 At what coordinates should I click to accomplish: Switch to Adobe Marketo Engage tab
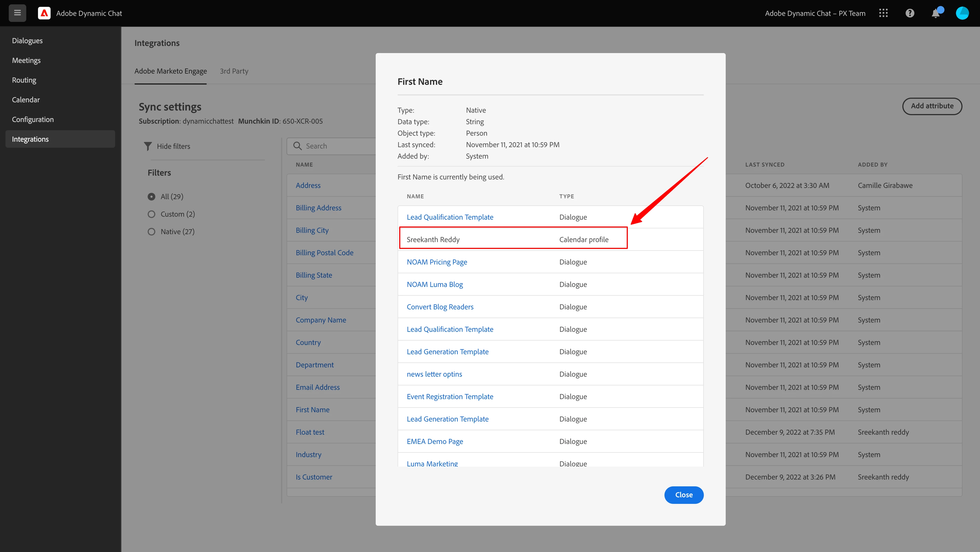(x=170, y=71)
